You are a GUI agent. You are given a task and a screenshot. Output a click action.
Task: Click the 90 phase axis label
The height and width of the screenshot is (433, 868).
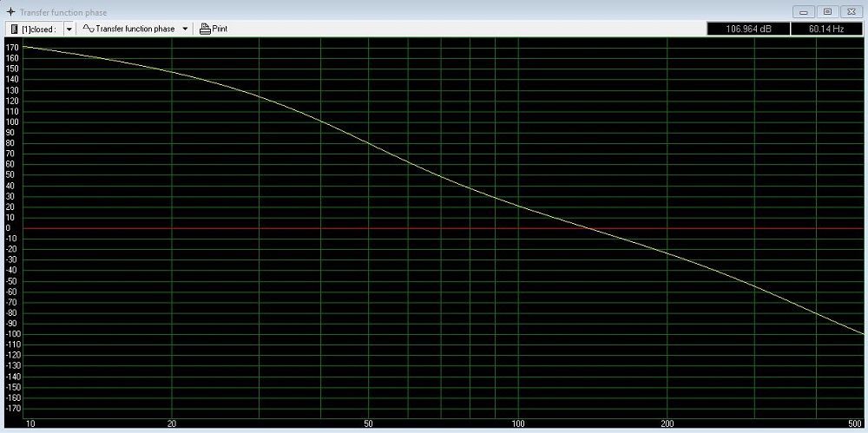tap(10, 133)
